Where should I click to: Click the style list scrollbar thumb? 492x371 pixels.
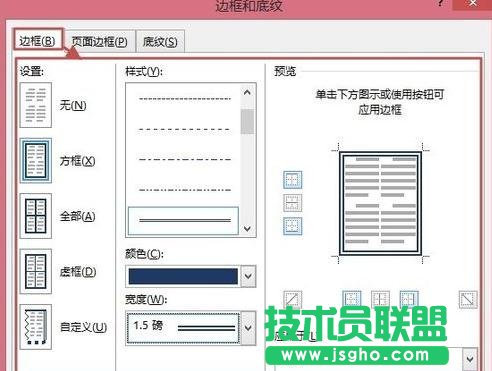[247, 122]
